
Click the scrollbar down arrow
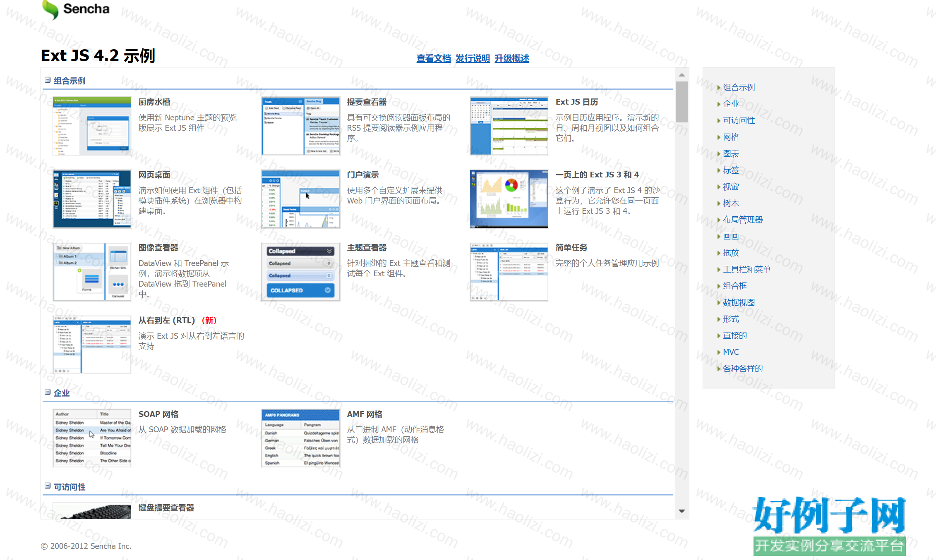682,511
